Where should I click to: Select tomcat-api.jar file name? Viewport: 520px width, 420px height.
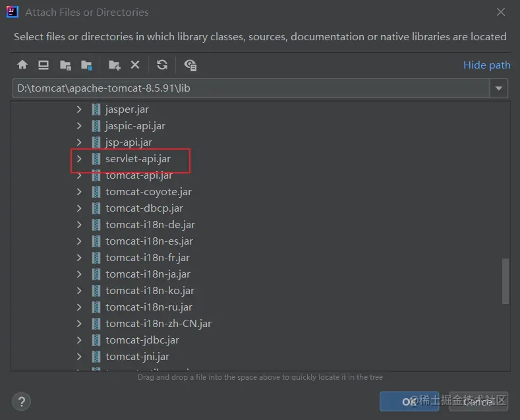[x=139, y=175]
